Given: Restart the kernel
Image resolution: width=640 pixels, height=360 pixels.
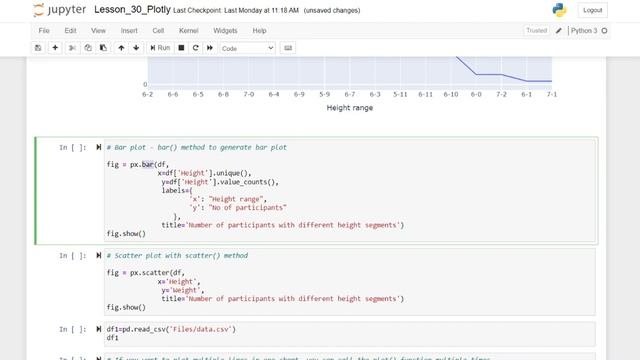Looking at the screenshot, I should (x=196, y=48).
